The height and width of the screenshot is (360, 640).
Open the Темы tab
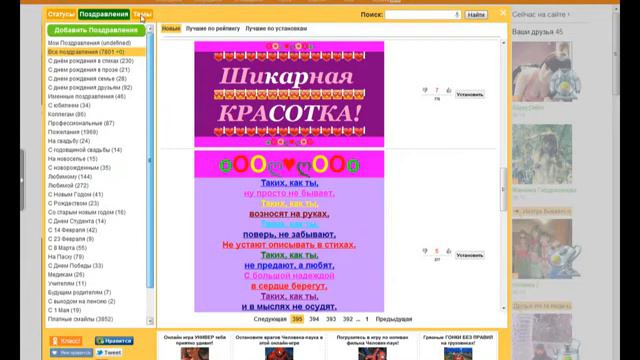[x=142, y=14]
